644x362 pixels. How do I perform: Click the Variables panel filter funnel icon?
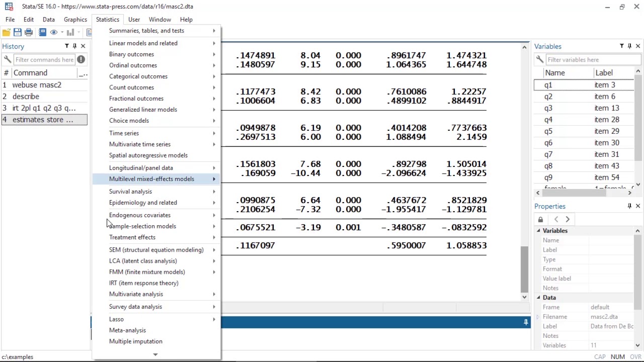pos(621,46)
